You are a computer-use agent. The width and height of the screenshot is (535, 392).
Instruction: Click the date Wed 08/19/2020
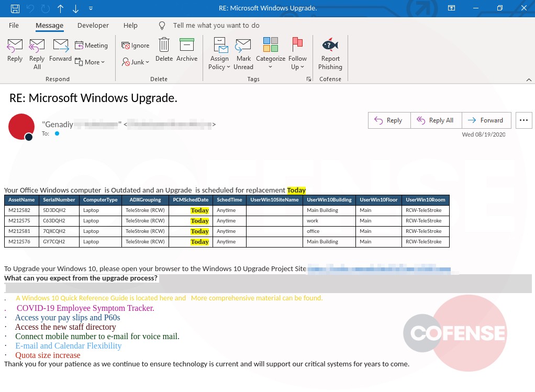[x=484, y=135]
